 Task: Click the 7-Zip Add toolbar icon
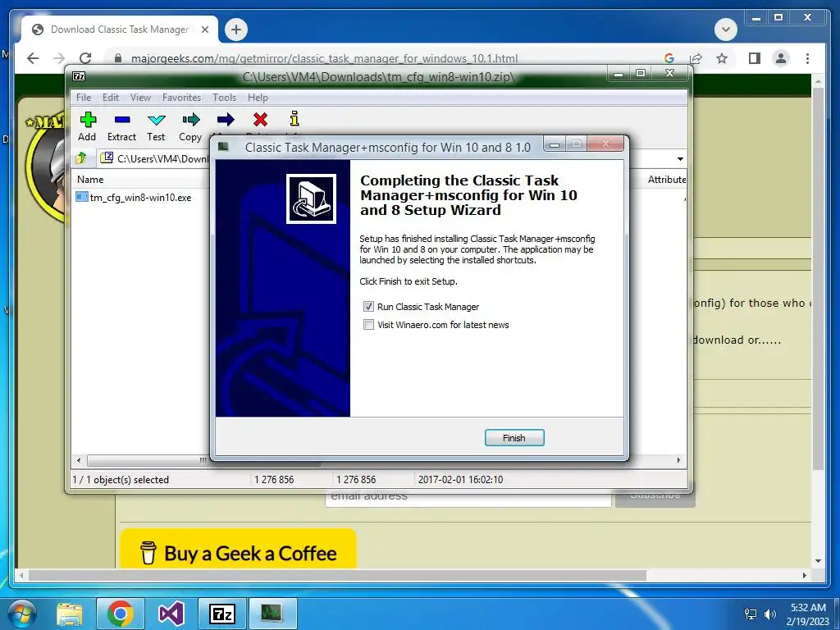point(87,120)
